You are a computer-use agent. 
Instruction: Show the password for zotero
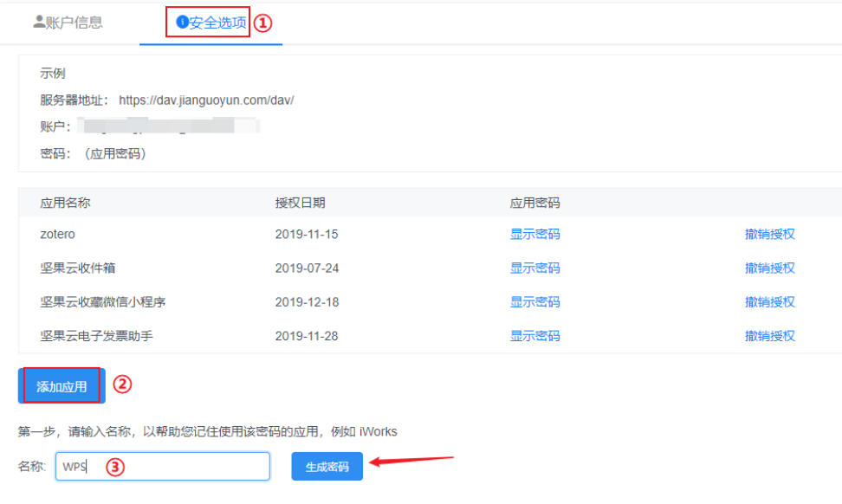(x=534, y=234)
